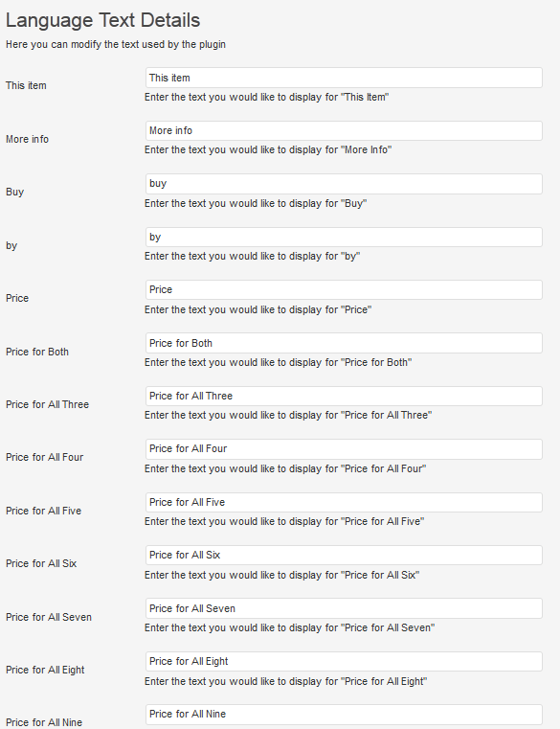Click the "Price for All Seven" input field

(344, 608)
